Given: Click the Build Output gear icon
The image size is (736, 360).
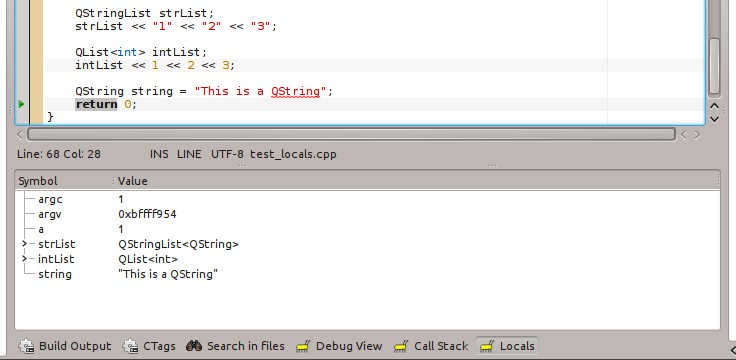Looking at the screenshot, I should (26, 346).
